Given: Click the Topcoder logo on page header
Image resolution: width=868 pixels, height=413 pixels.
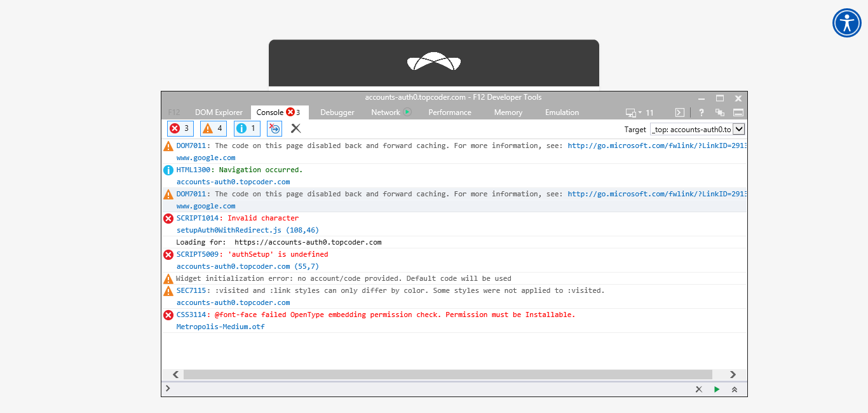Looking at the screenshot, I should click(434, 62).
